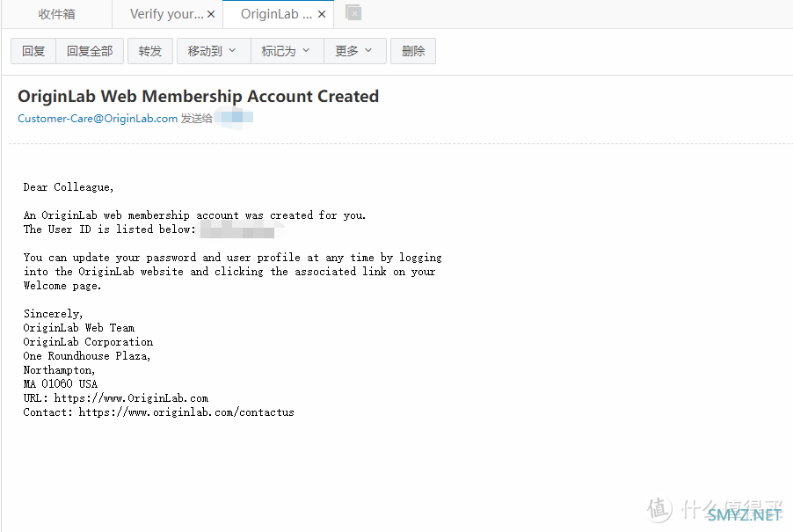
Task: Forward the email with 转发
Action: coord(150,51)
